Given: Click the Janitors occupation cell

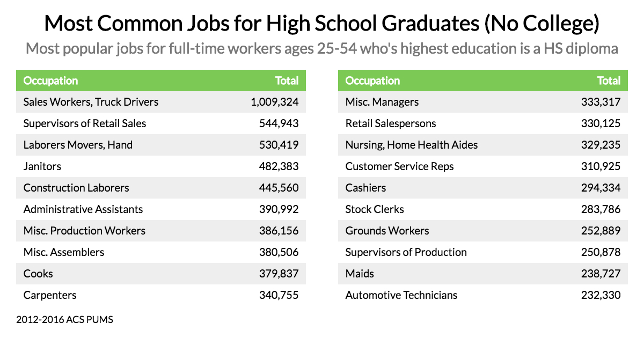Looking at the screenshot, I should 42,166.
